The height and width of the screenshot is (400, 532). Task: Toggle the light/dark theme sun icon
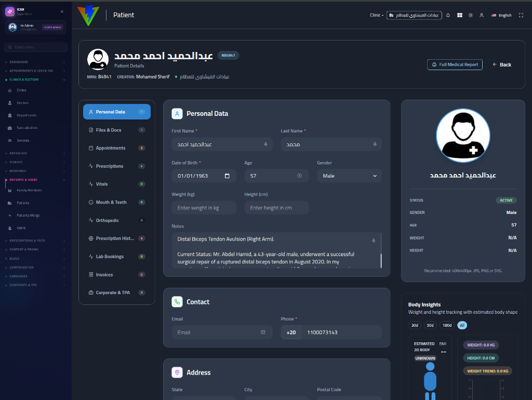click(471, 15)
